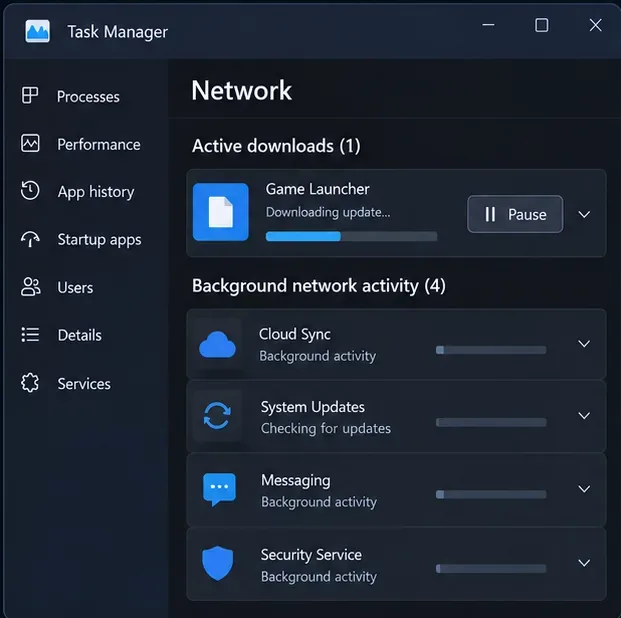
Task: Pause the Game Launcher download
Action: point(515,214)
